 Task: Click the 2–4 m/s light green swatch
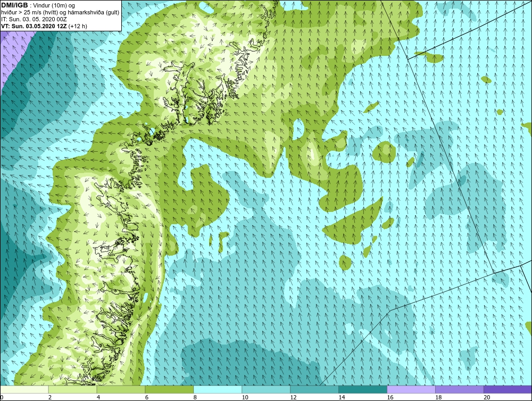coord(72,389)
